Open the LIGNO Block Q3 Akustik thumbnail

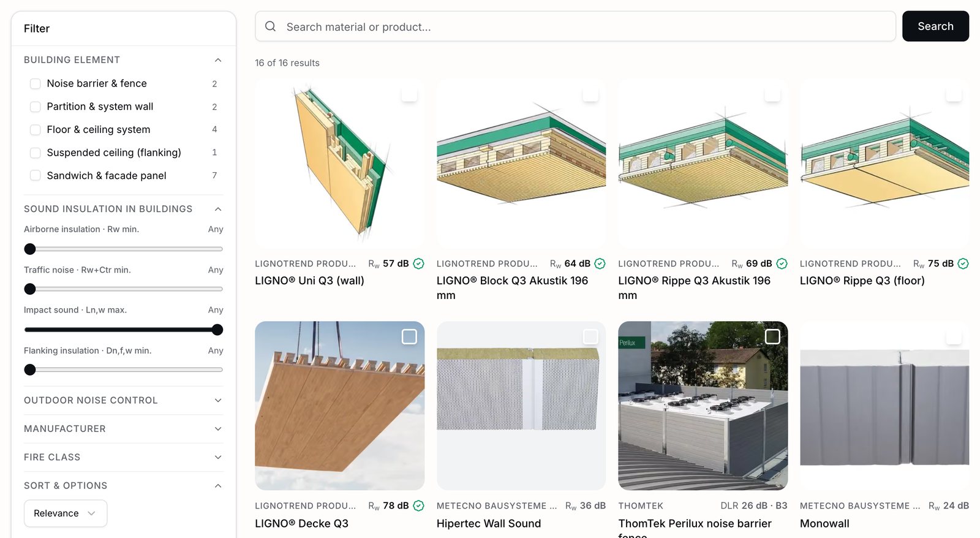[521, 164]
